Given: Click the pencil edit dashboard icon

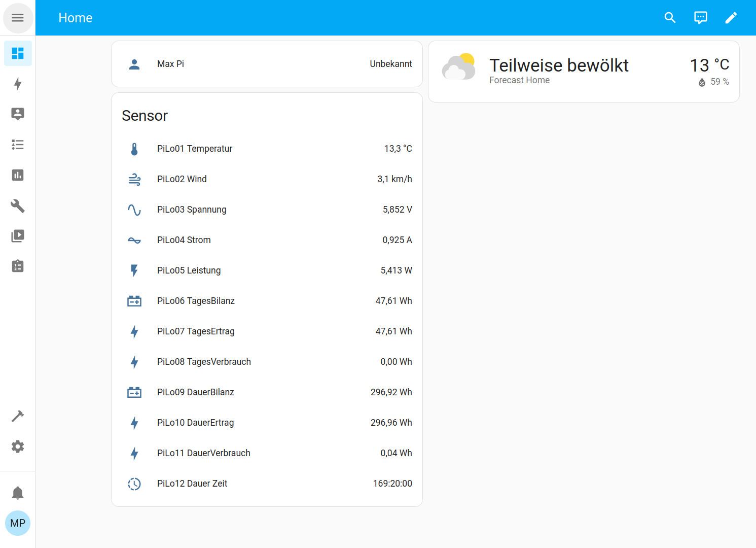Looking at the screenshot, I should 731,18.
